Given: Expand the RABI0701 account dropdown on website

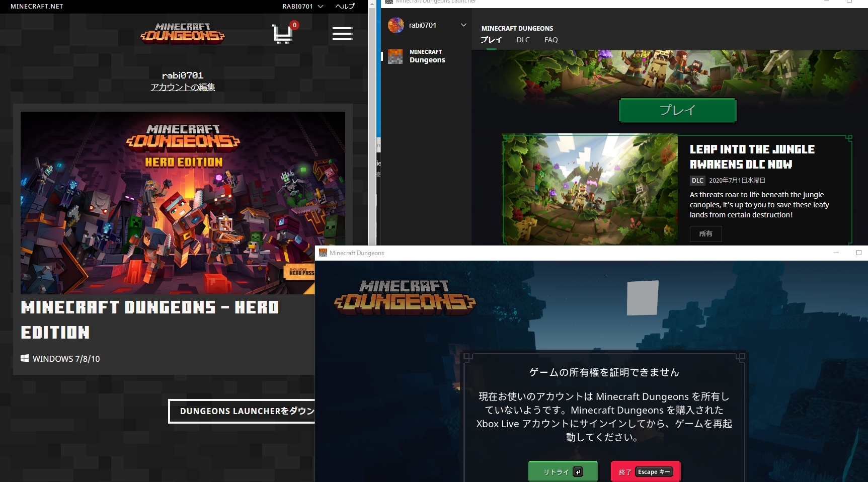Looking at the screenshot, I should 303,7.
